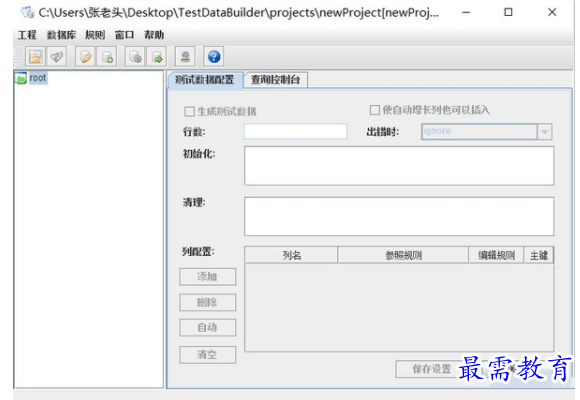
Task: Switch to the 测试数据配置 tab
Action: [205, 80]
